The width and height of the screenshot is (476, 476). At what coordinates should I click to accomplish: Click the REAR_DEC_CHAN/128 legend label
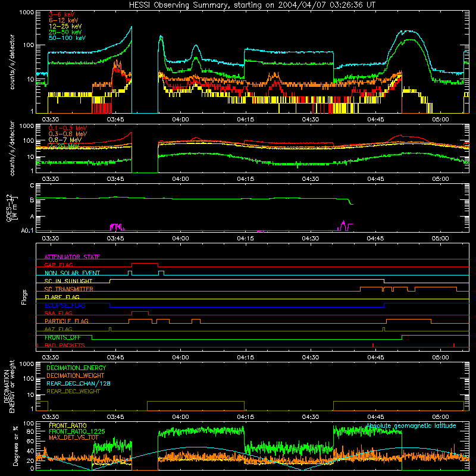[x=79, y=383]
